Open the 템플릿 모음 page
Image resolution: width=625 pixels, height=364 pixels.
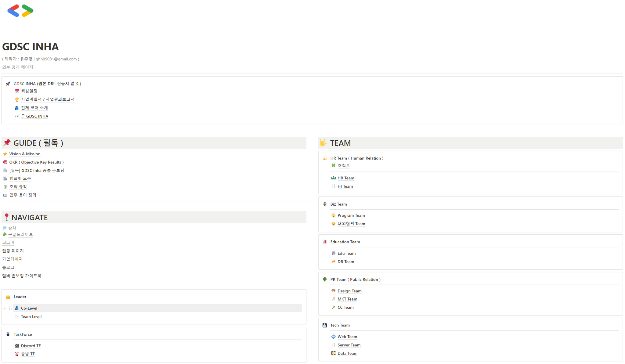20,178
